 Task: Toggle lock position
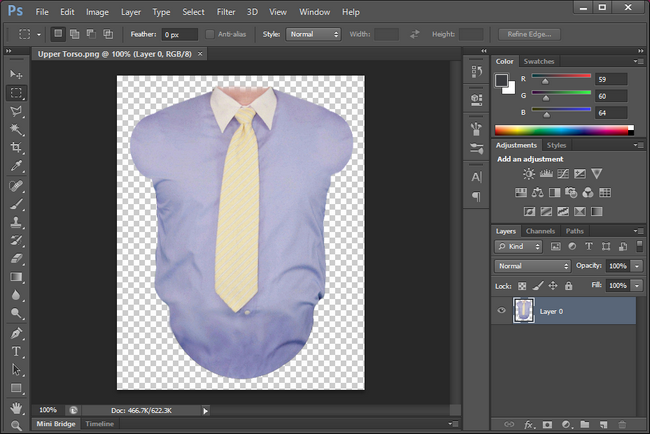553,286
